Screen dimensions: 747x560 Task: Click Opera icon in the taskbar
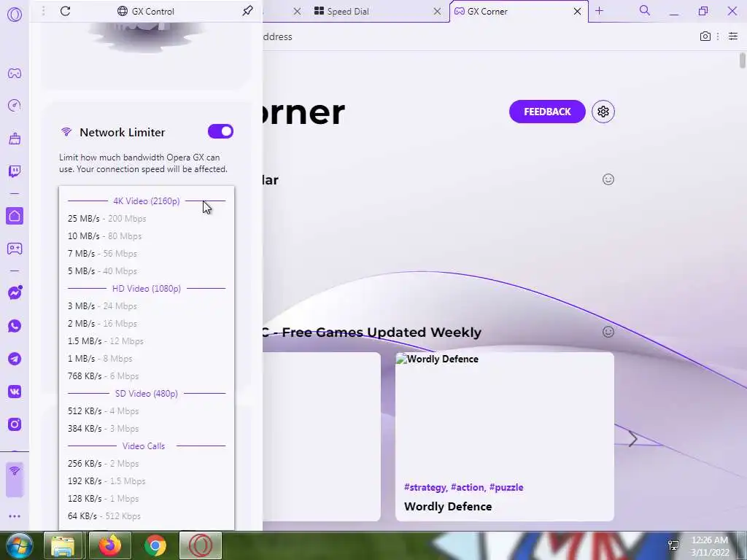point(201,545)
